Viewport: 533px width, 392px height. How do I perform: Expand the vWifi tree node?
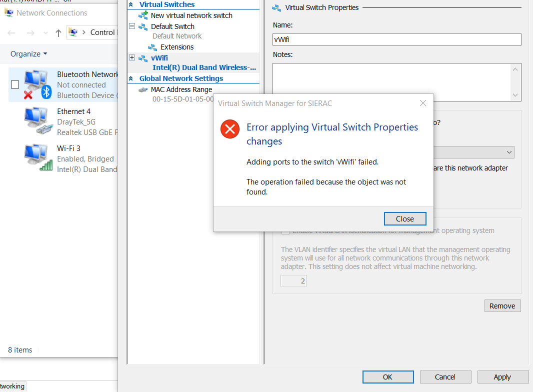(132, 57)
